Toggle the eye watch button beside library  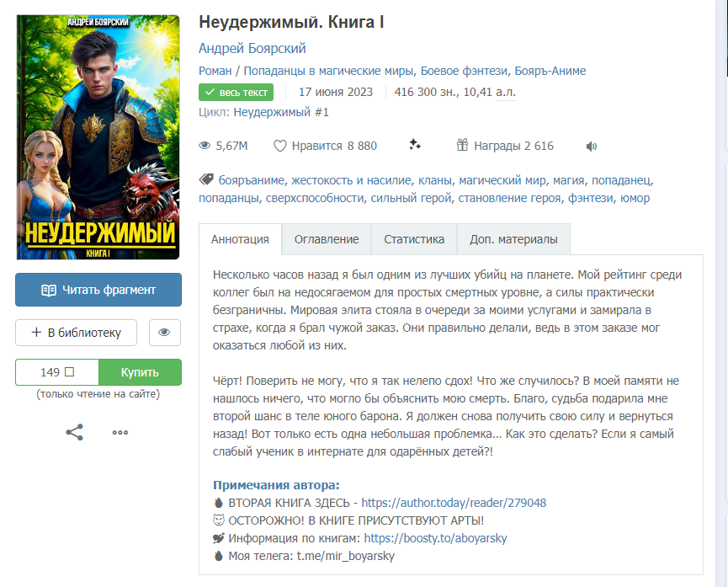[165, 333]
